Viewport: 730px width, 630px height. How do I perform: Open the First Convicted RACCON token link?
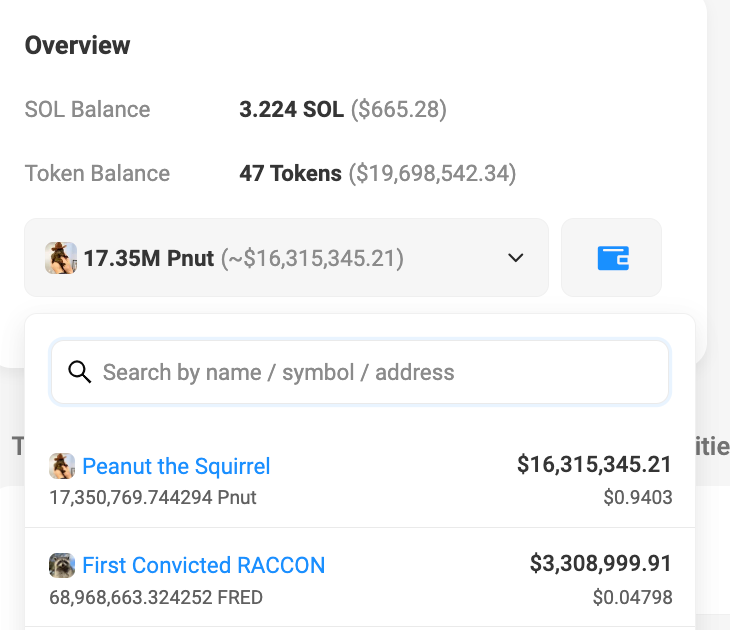point(203,565)
